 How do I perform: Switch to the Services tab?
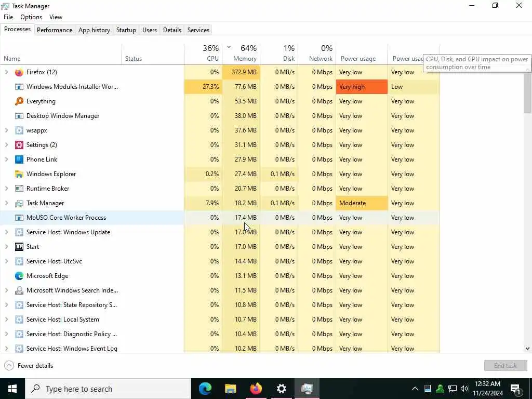tap(198, 30)
